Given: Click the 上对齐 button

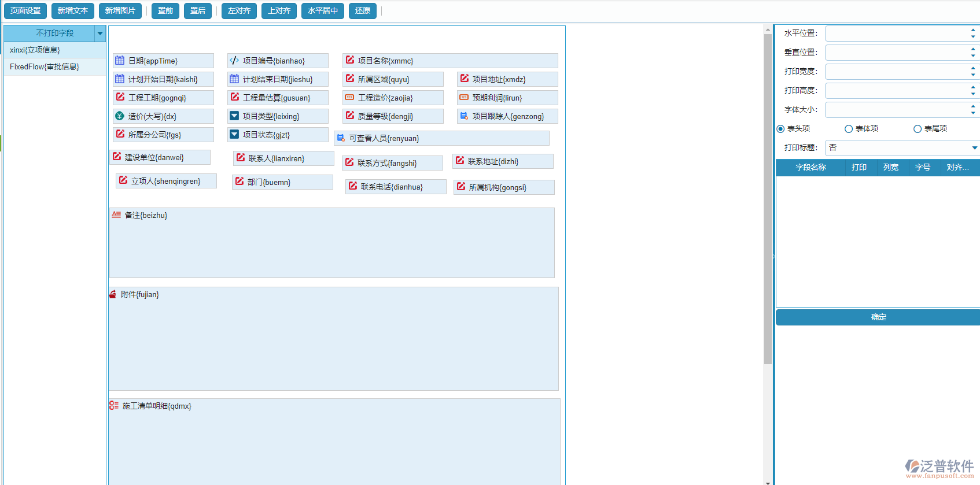Looking at the screenshot, I should pos(279,11).
